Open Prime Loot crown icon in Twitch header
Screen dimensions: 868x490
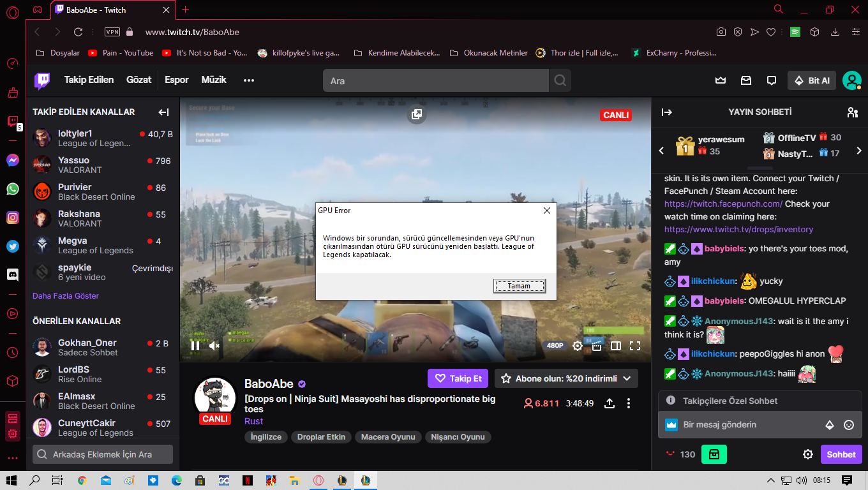point(721,80)
